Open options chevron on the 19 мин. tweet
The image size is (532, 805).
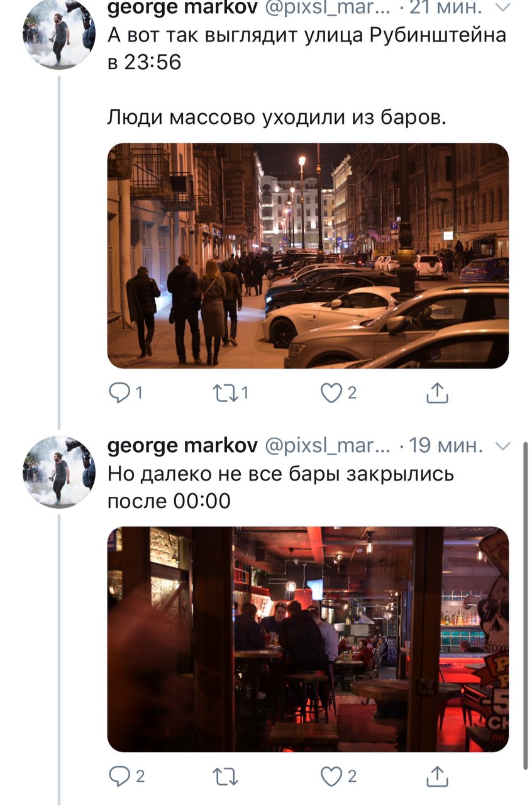504,447
